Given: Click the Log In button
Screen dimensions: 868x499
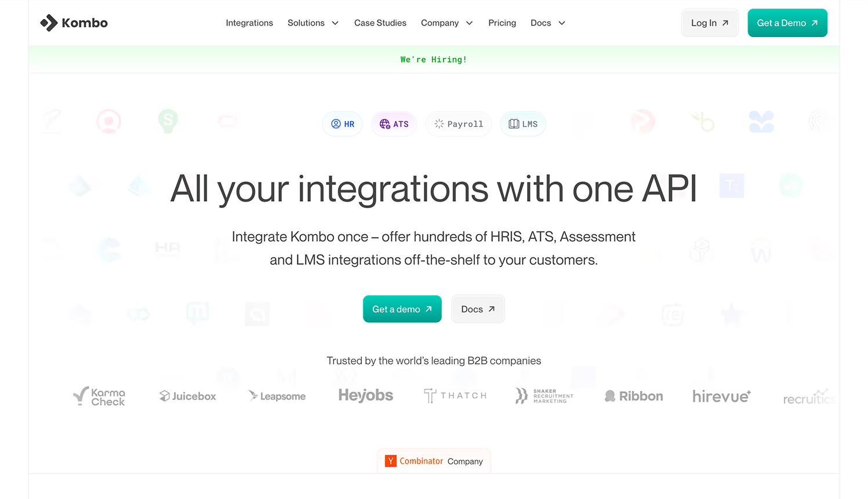Looking at the screenshot, I should [710, 23].
